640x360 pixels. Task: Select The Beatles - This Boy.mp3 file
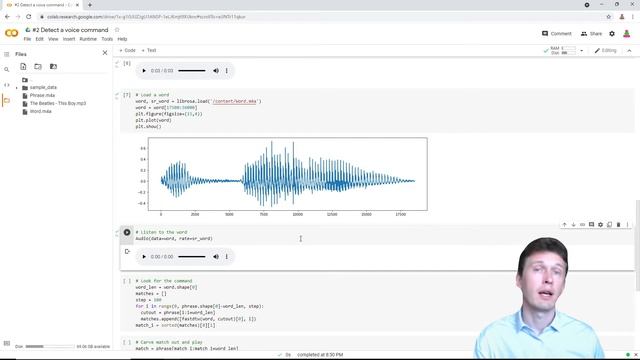coord(58,103)
